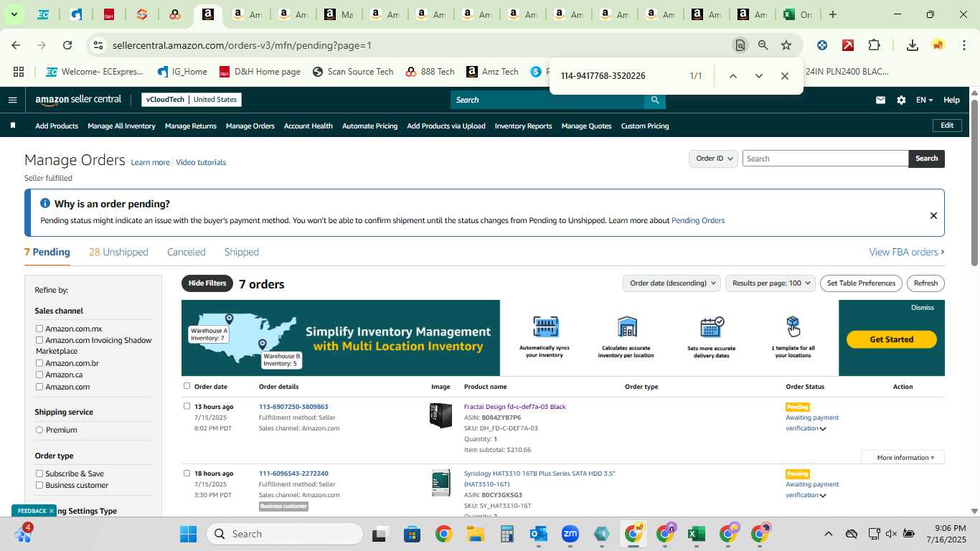The width and height of the screenshot is (980, 551).
Task: Open the Calculator app from the taskbar
Action: tap(507, 534)
